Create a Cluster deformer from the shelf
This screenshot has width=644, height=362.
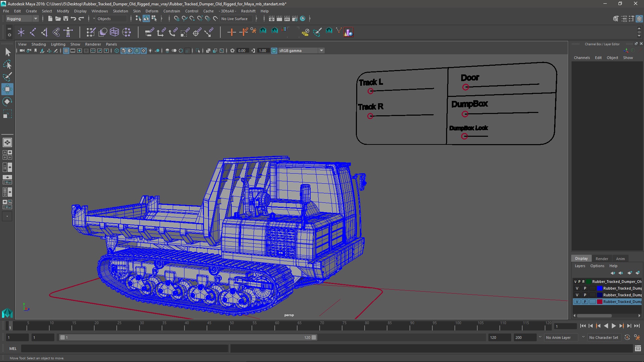point(126,32)
